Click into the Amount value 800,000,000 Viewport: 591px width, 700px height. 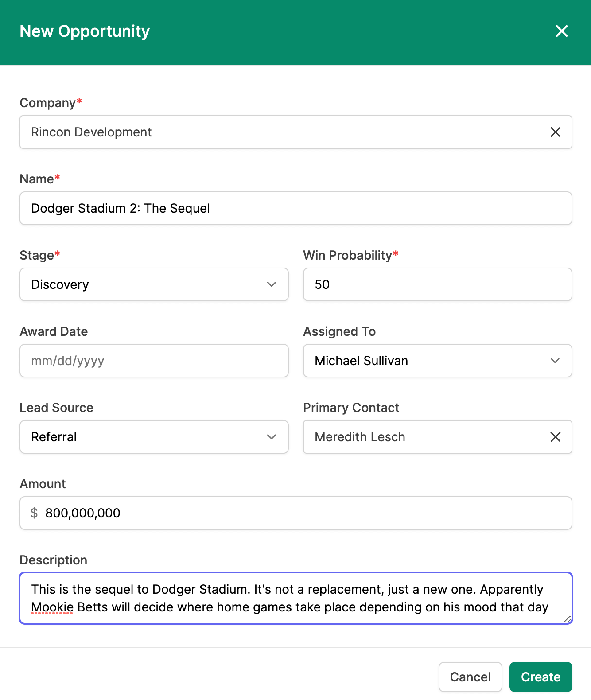pos(83,513)
